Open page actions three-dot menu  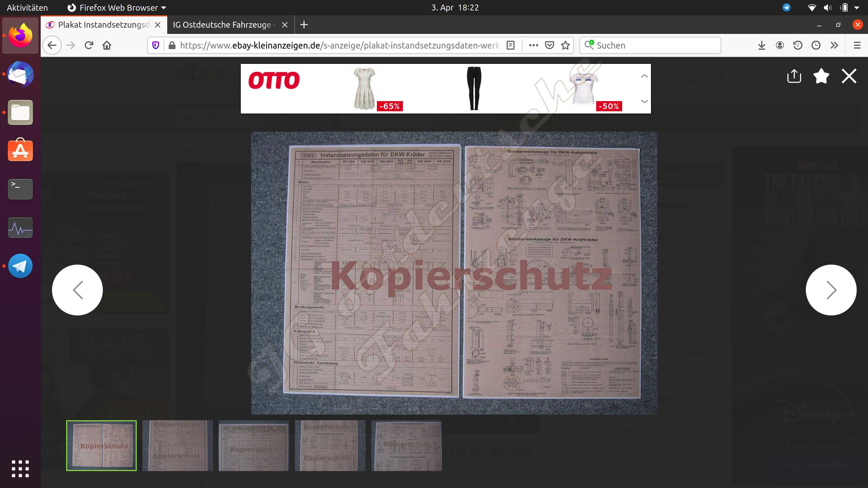tap(533, 45)
